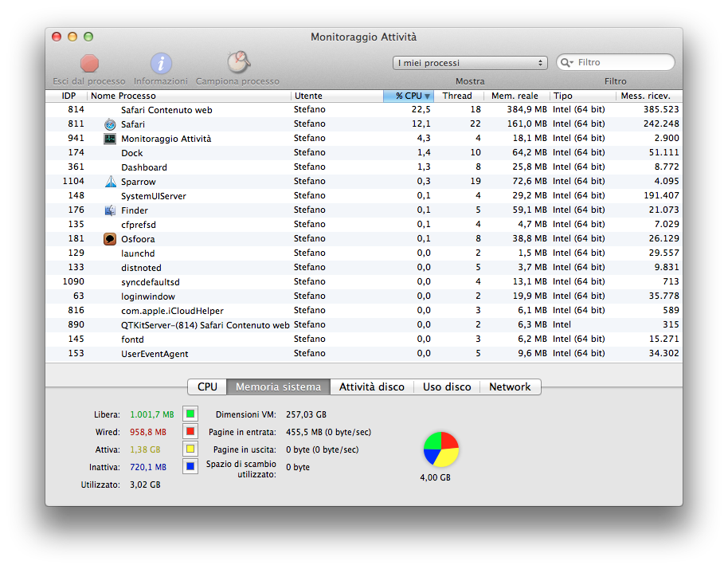
Task: Click the 242.248 messages value
Action: point(661,124)
